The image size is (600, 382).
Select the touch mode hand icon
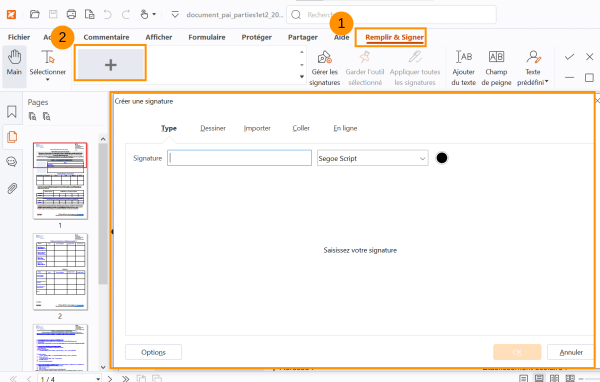pos(144,15)
